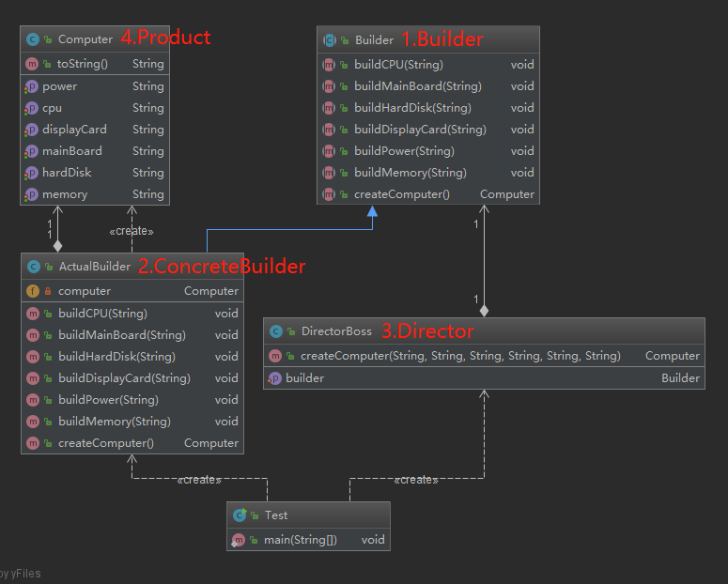This screenshot has height=584, width=728.
Task: Click the property icon beside builder in DirectorBoss
Action: pos(274,378)
